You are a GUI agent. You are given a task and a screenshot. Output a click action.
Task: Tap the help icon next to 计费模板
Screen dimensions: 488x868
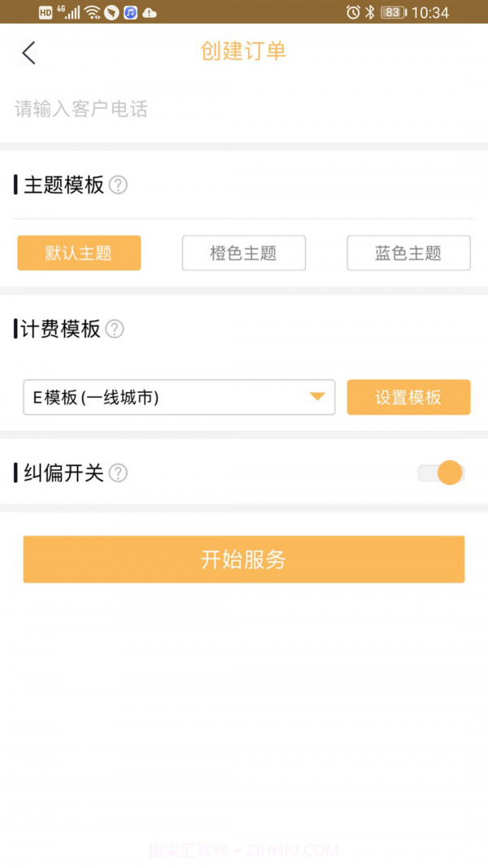pyautogui.click(x=115, y=329)
